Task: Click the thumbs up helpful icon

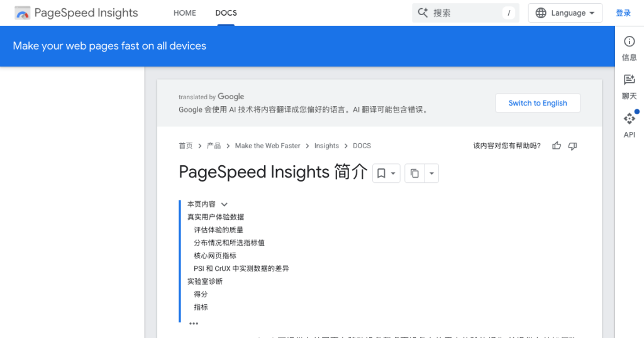Action: pos(557,146)
